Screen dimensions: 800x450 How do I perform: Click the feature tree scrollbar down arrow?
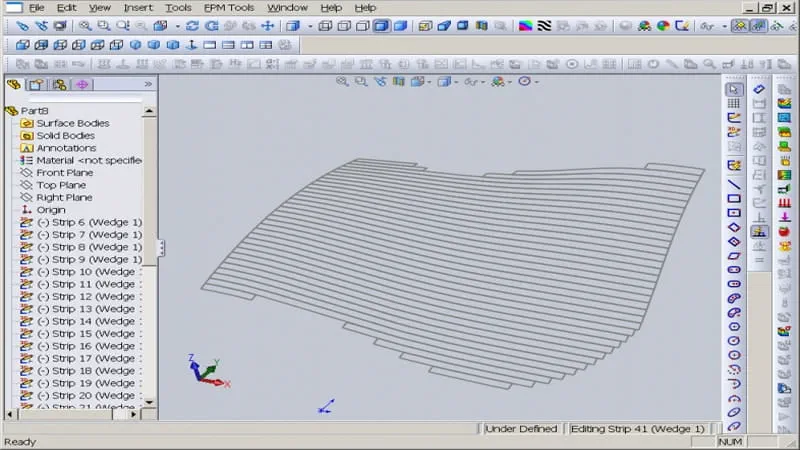coord(150,403)
